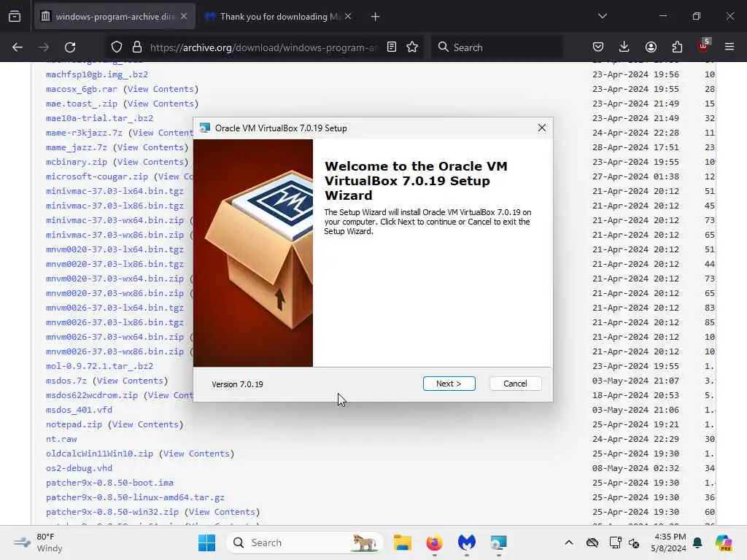Open oldcalcWin11Win10.zip link

[99, 454]
